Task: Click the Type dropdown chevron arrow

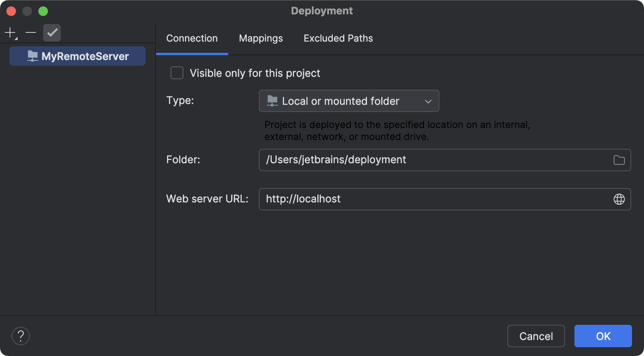Action: click(x=428, y=101)
